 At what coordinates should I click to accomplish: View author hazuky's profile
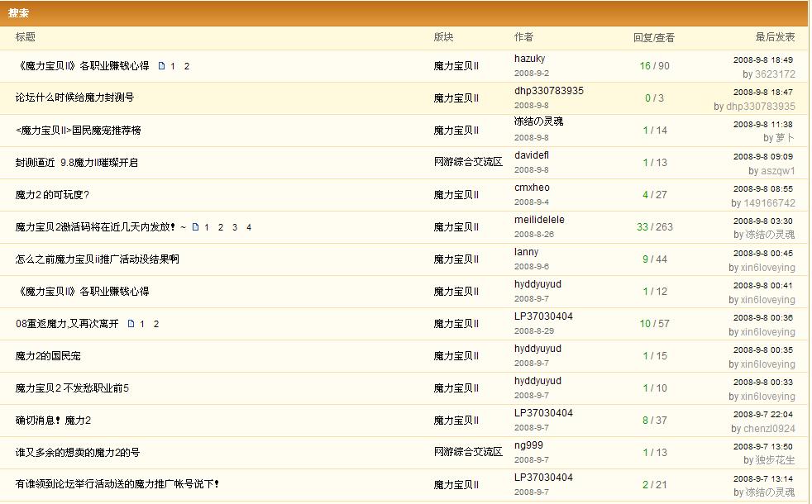[x=529, y=59]
